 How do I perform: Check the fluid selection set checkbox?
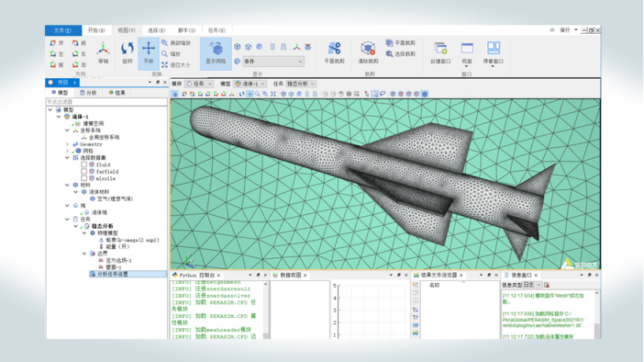(84, 164)
